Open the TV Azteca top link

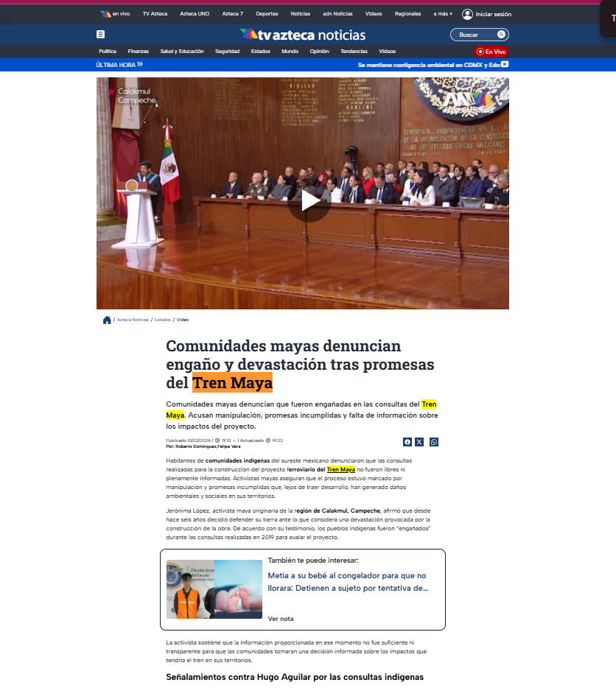pos(155,14)
